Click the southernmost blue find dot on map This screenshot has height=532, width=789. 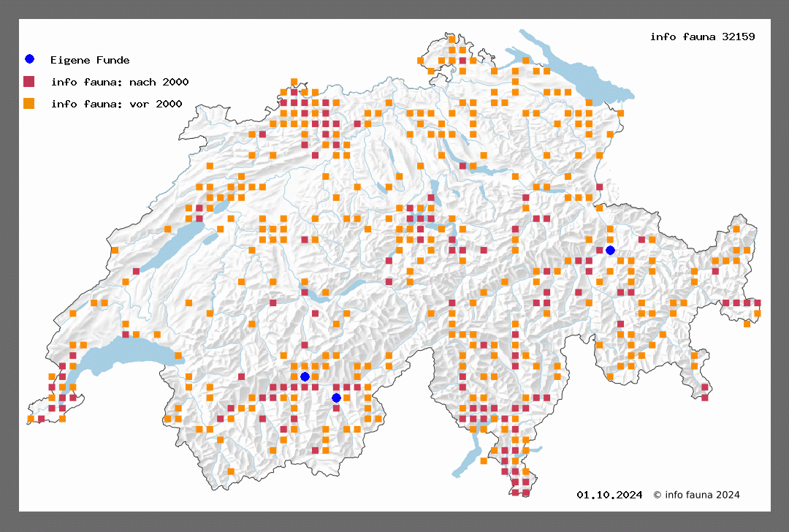pos(336,398)
